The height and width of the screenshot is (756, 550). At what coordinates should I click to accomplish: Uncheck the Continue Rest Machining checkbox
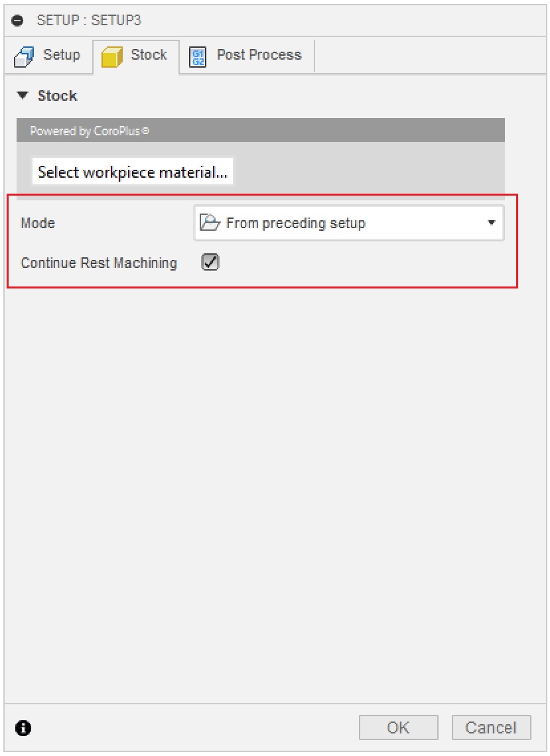[x=210, y=263]
